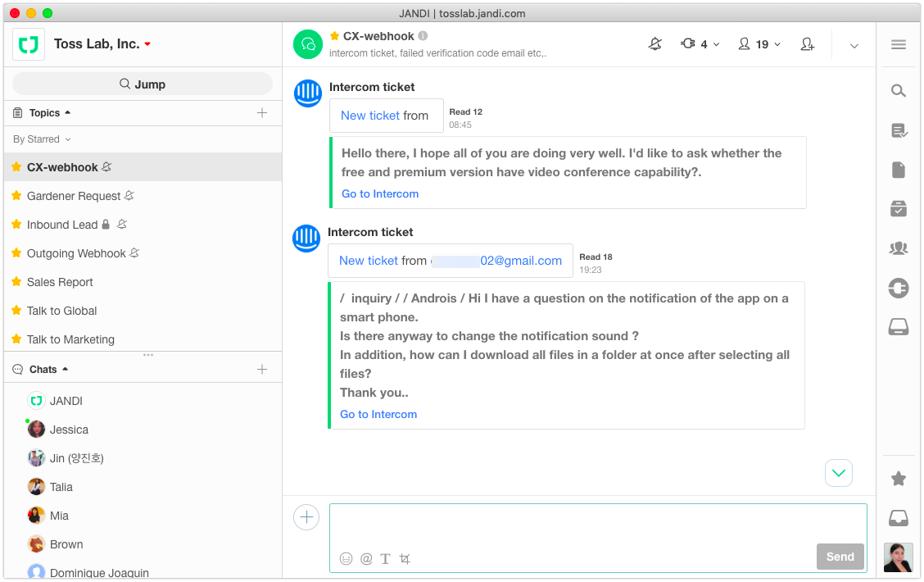Viewport: 924px width, 582px height.
Task: Click the Toss Lab team logo
Action: [x=29, y=44]
